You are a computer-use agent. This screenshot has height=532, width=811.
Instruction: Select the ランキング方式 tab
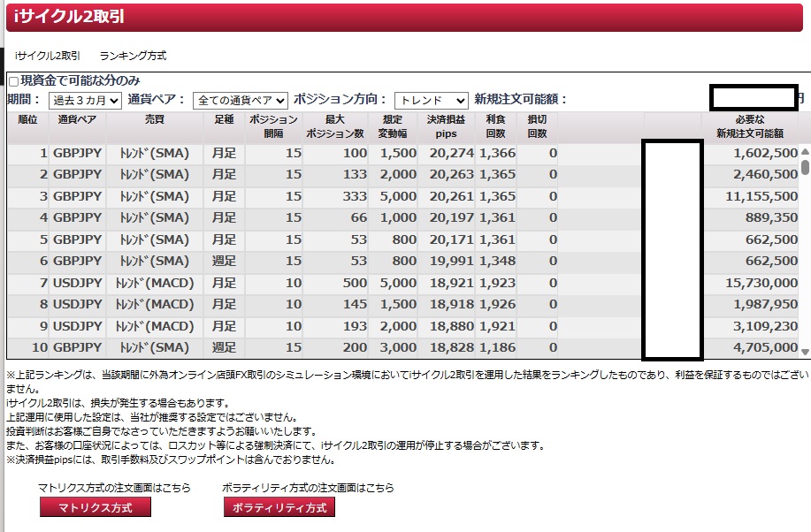pos(133,56)
